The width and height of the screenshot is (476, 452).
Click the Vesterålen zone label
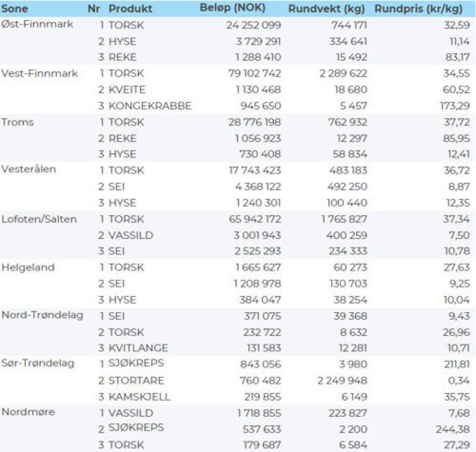29,170
